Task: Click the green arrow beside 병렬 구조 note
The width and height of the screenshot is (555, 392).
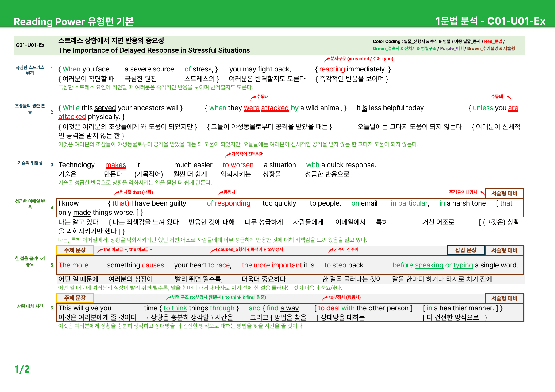Action: click(x=168, y=298)
